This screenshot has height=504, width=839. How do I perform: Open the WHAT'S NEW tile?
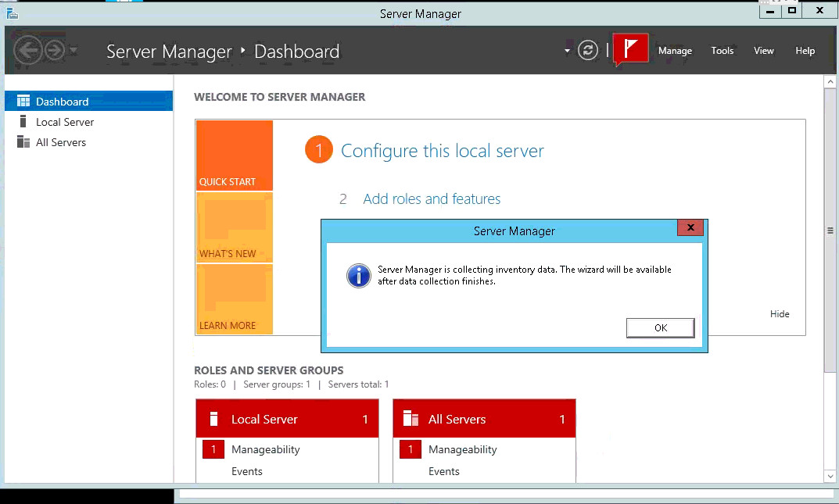pos(234,227)
